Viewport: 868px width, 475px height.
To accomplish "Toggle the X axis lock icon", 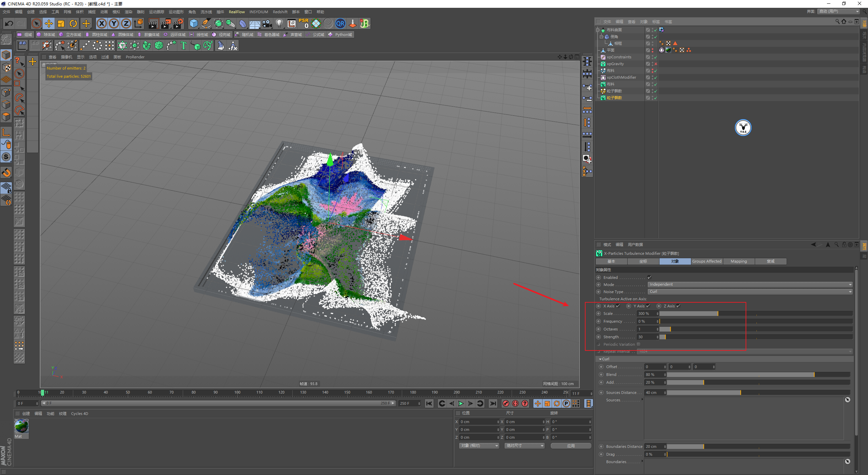I will (101, 23).
